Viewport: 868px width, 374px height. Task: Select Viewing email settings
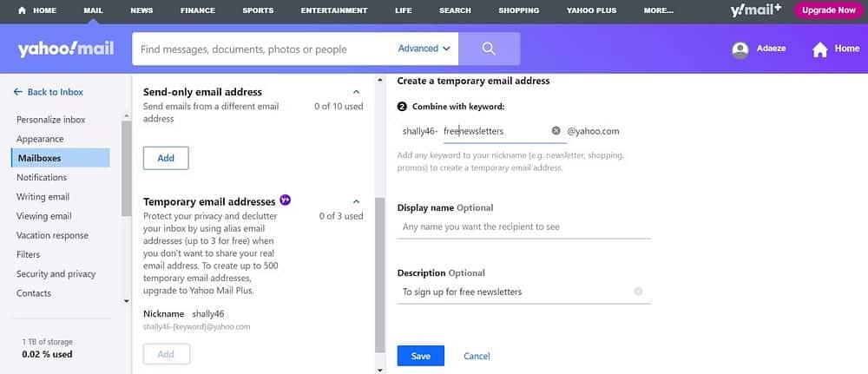click(x=43, y=216)
